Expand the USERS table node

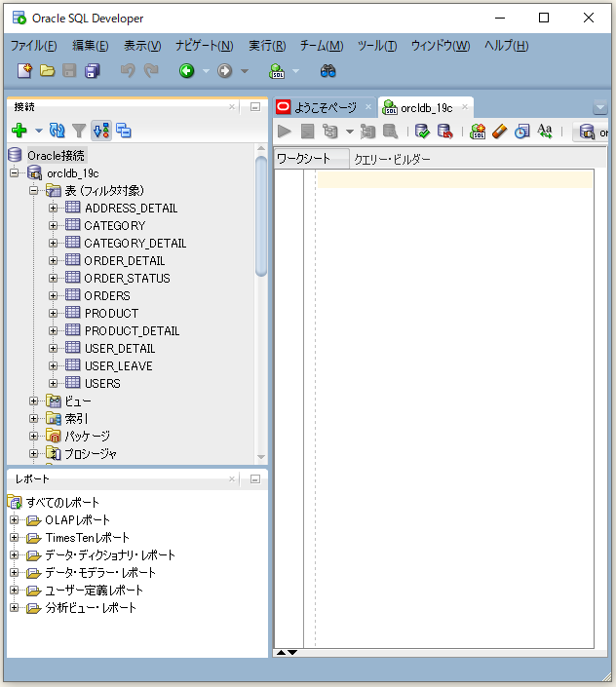pos(53,383)
